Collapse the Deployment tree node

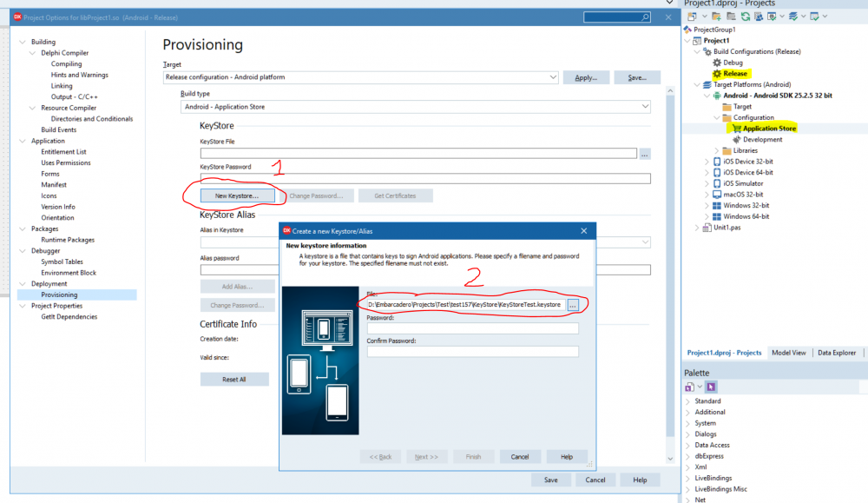click(23, 283)
